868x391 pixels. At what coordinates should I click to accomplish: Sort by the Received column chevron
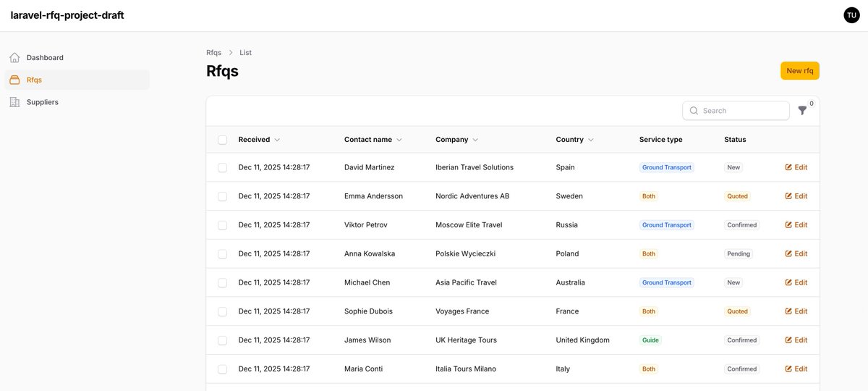(x=277, y=140)
